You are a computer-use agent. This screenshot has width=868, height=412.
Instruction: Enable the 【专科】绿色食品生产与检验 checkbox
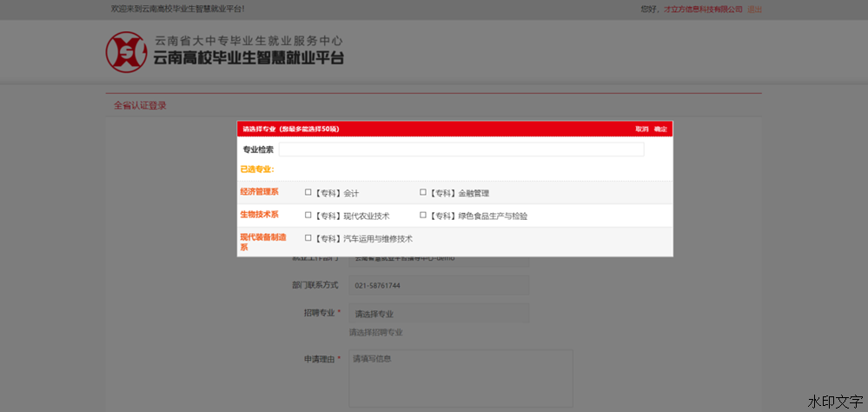423,215
